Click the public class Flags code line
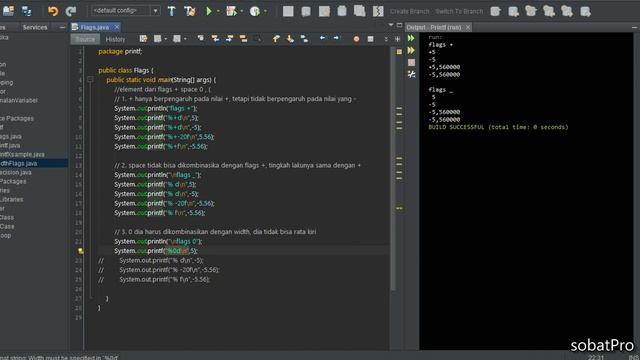The image size is (640, 360). point(126,70)
